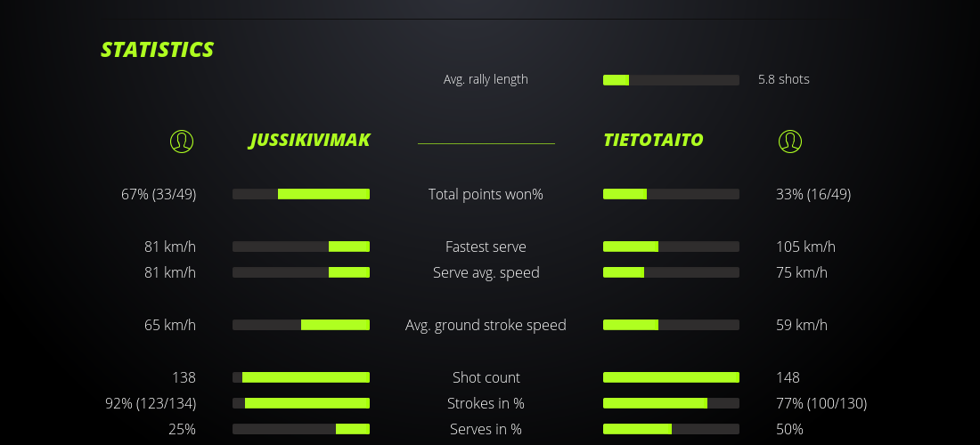Viewport: 980px width, 445px height.
Task: Open the JUSSIKIVIMAK player name link
Action: 309,141
